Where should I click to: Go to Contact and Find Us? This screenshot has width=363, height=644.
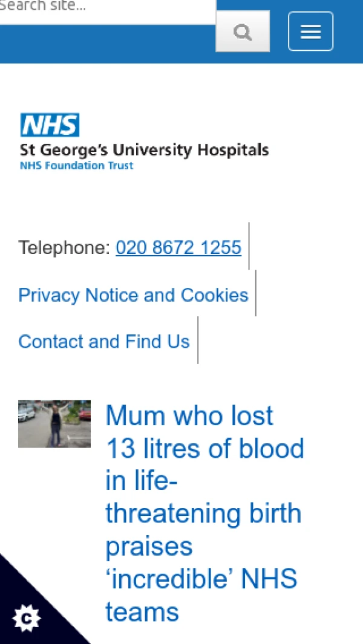coord(104,341)
